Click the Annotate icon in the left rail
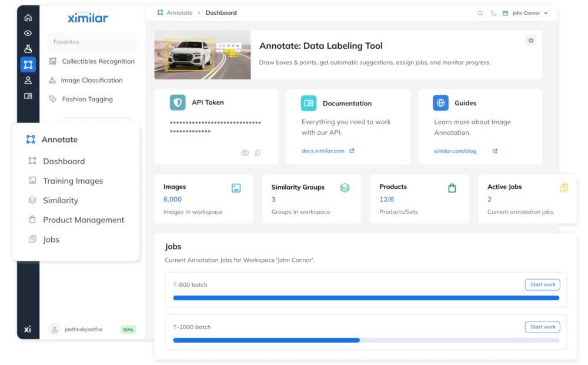The height and width of the screenshot is (365, 588). (28, 64)
